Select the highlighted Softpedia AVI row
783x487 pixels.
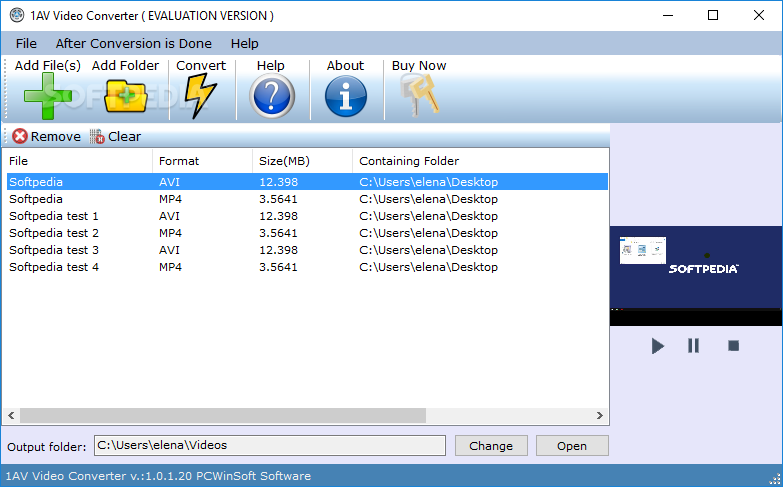click(307, 182)
